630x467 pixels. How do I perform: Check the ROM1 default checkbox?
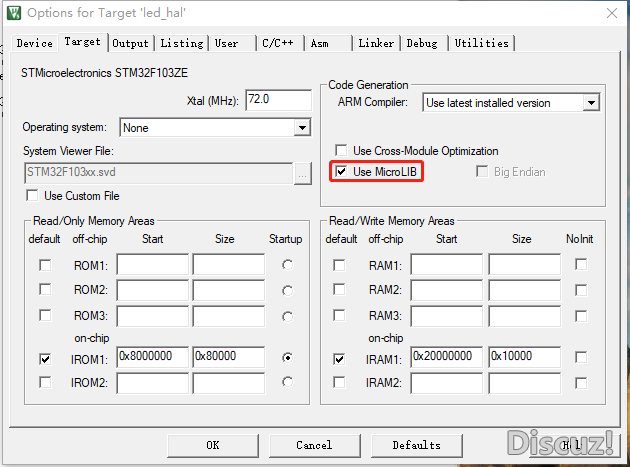(45, 265)
